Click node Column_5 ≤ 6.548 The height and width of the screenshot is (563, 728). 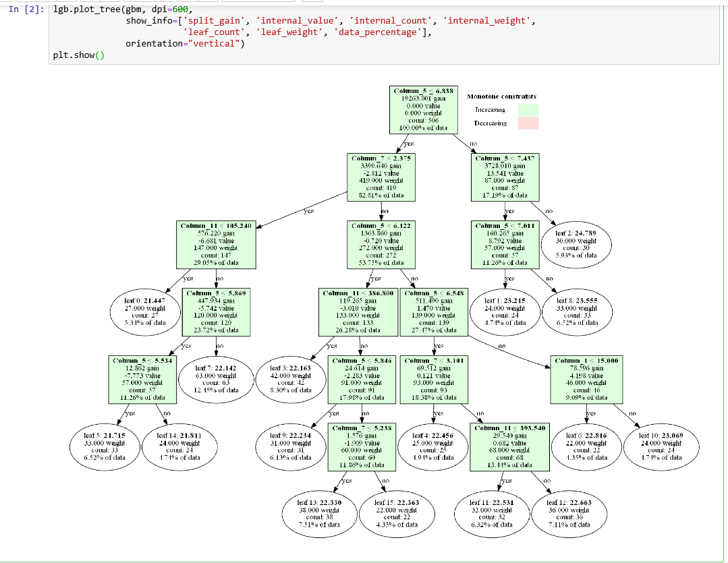pos(434,312)
